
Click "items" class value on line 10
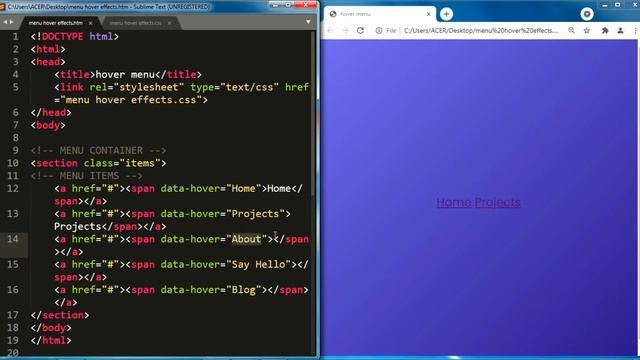tap(140, 163)
